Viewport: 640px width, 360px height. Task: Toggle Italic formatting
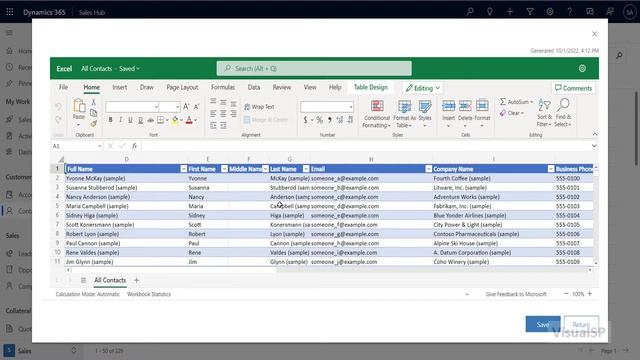point(120,120)
